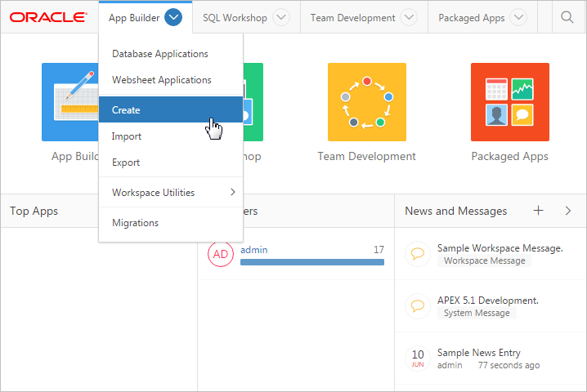This screenshot has height=392, width=587.
Task: Click the Oracle logo
Action: point(48,17)
